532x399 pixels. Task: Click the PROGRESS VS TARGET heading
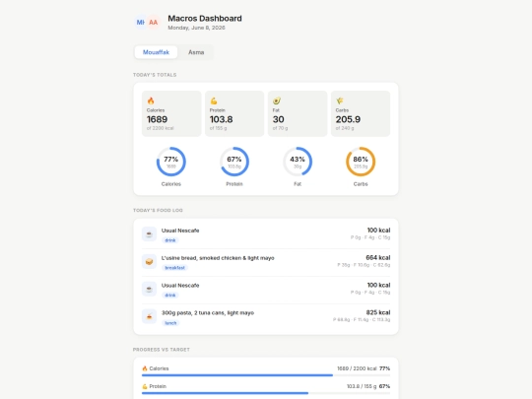(x=162, y=350)
